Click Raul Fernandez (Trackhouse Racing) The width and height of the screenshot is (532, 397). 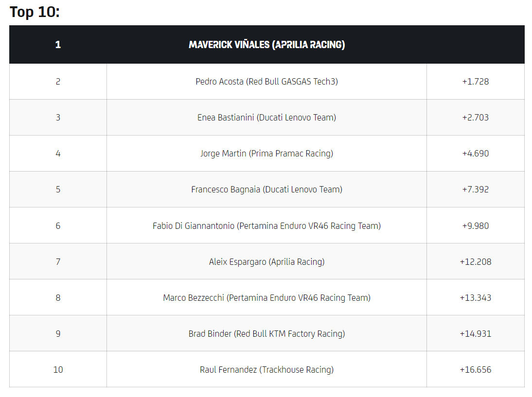click(x=266, y=369)
